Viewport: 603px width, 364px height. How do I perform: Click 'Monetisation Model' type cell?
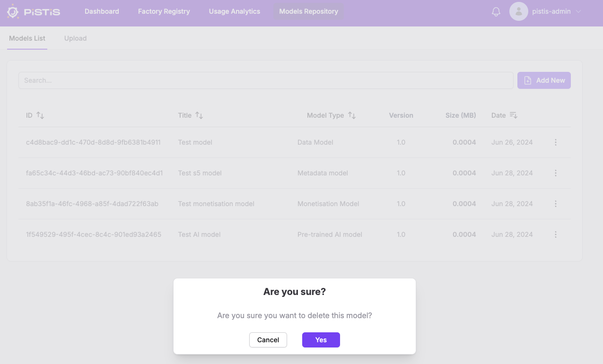point(328,204)
